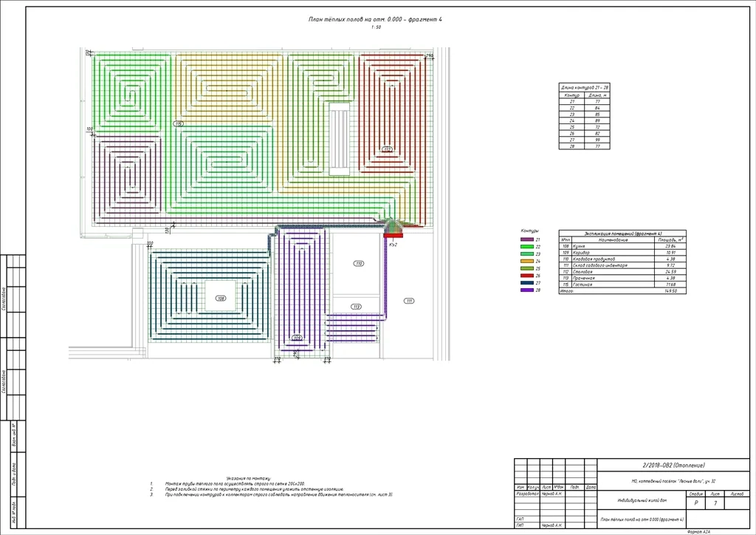
Task: Click the 'Указания по монтажу' notes heading
Action: [x=249, y=478]
